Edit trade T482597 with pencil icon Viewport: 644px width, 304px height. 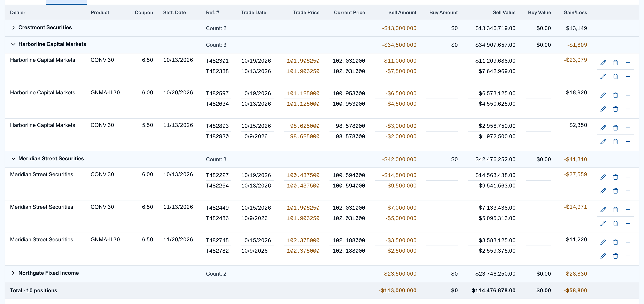click(x=603, y=95)
